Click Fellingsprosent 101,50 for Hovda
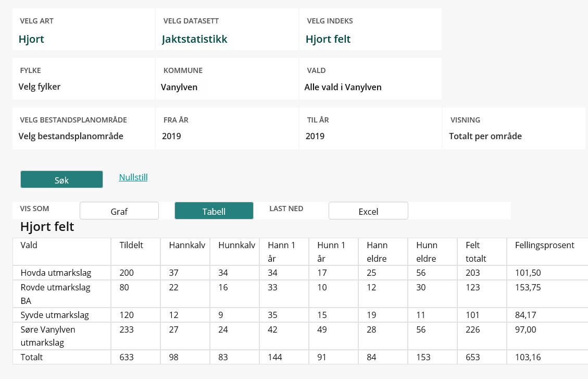 tap(528, 273)
